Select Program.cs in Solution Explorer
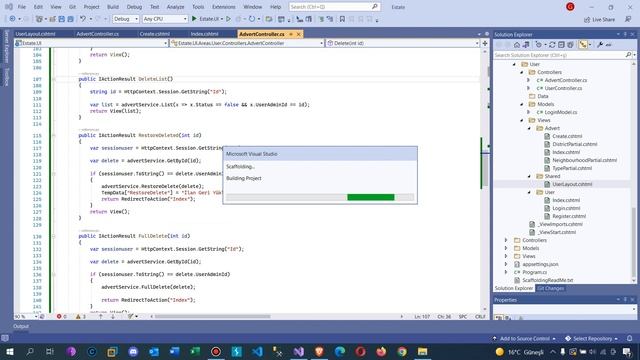Viewport: 640px width, 360px height. click(x=534, y=272)
